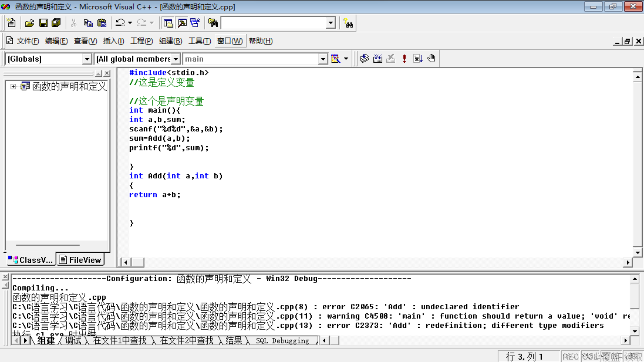Click the editor vertical scrollbar down arrow
The height and width of the screenshot is (362, 644).
(637, 252)
